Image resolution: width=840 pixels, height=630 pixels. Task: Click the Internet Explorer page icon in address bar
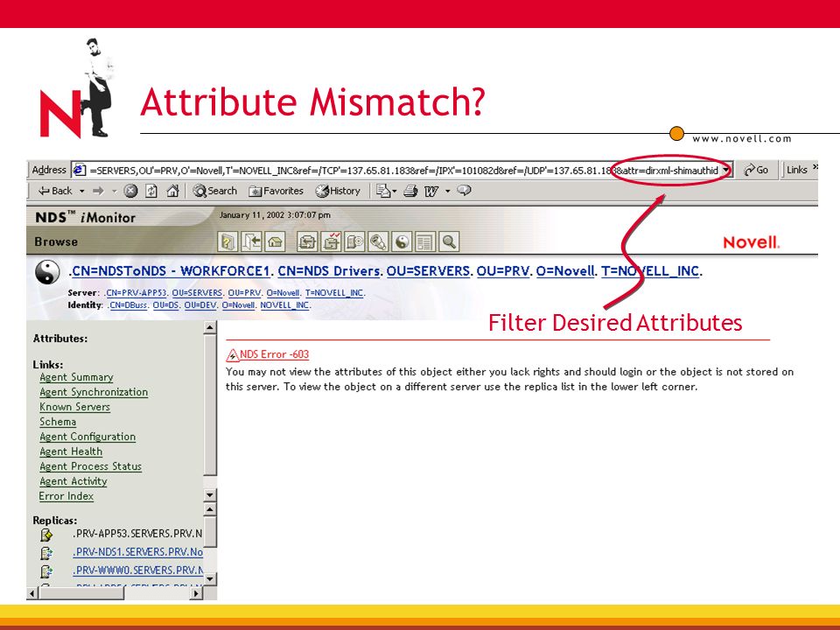80,171
